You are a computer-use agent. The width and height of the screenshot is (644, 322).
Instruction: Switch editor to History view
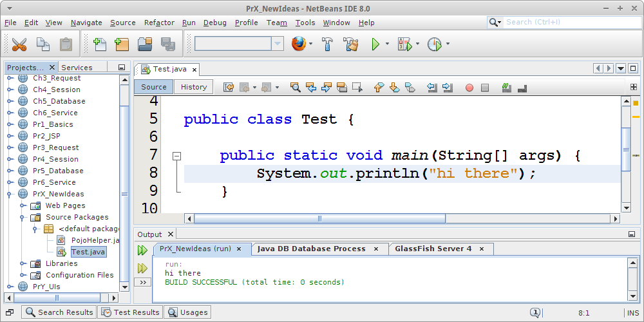pyautogui.click(x=194, y=87)
